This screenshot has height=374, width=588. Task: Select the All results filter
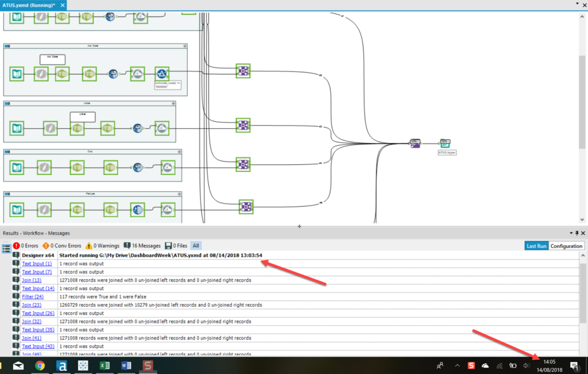pyautogui.click(x=196, y=246)
